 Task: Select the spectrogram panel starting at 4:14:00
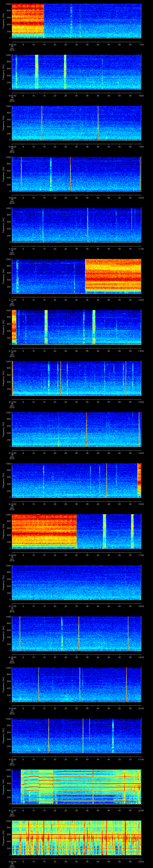point(77,430)
